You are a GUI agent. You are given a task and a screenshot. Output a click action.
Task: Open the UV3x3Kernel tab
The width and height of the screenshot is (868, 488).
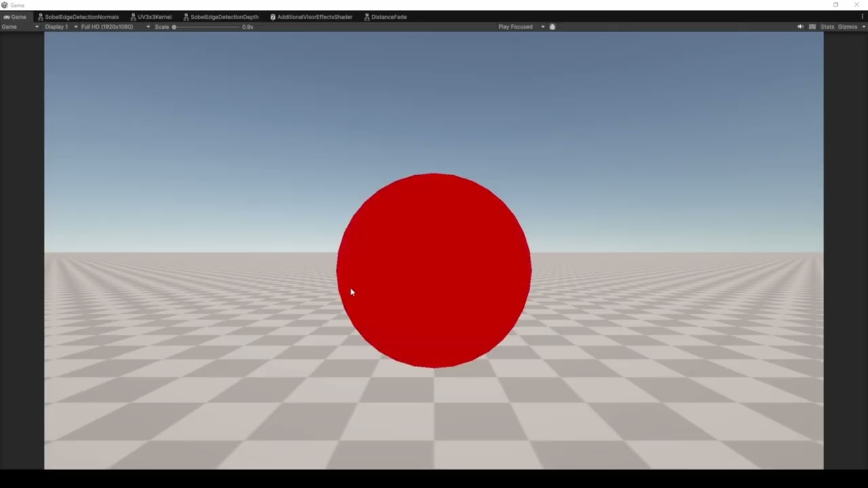coord(151,17)
